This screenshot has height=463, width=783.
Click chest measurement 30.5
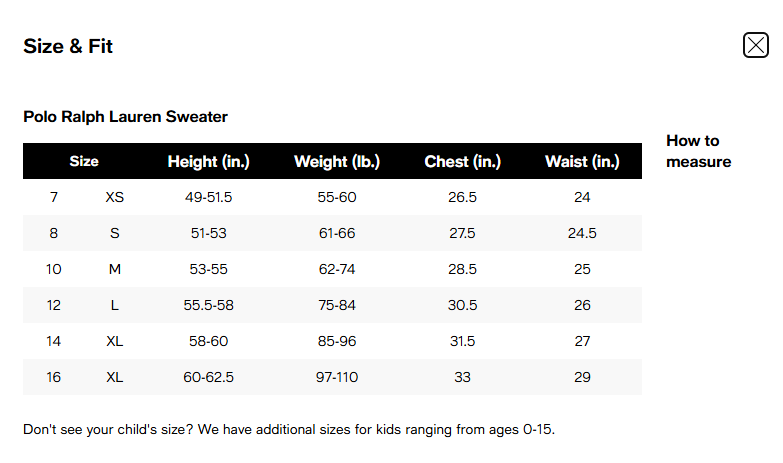462,305
